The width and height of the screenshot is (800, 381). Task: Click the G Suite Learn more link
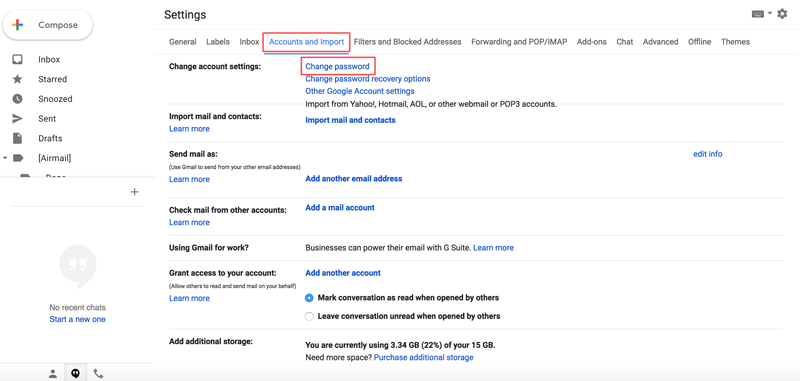coord(493,248)
